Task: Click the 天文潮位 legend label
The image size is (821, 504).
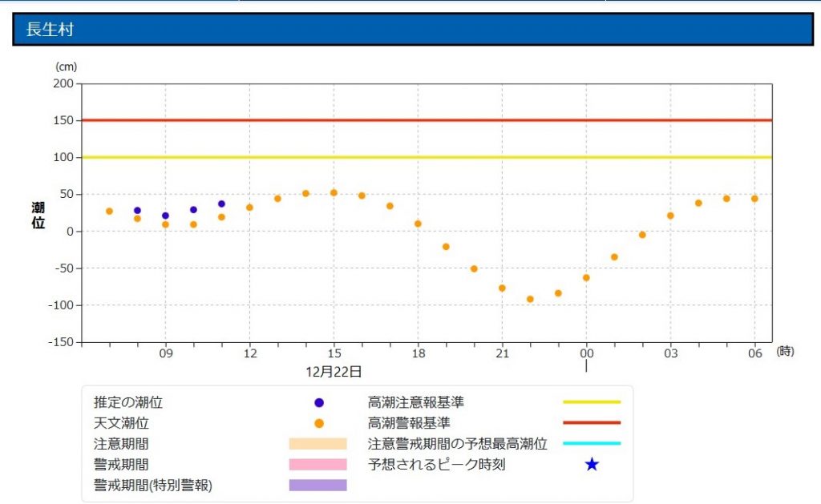Action: pyautogui.click(x=122, y=423)
